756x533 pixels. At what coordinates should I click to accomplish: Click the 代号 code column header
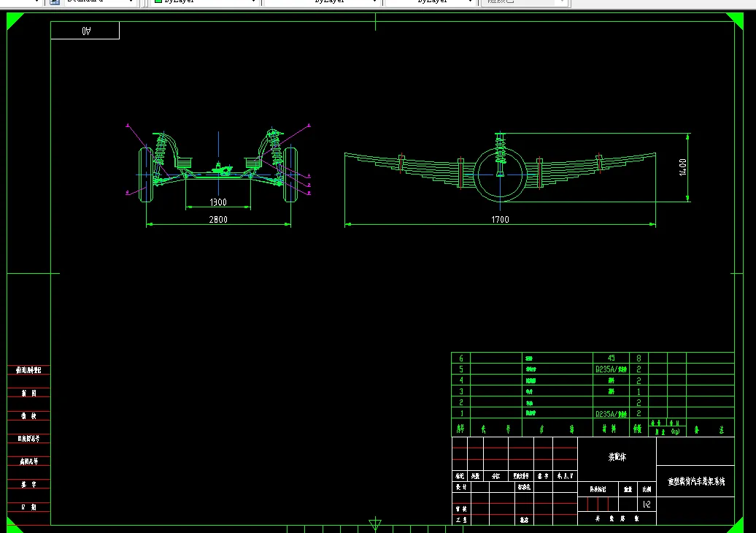[495, 429]
